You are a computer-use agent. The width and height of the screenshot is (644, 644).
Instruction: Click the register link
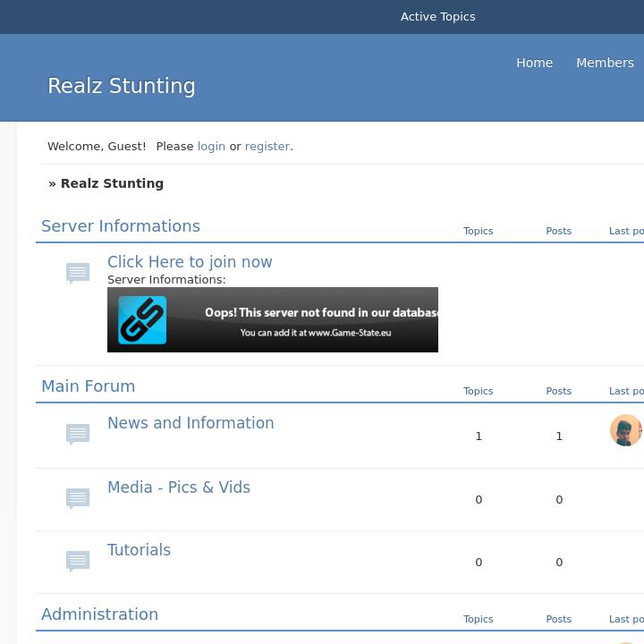[x=267, y=146]
